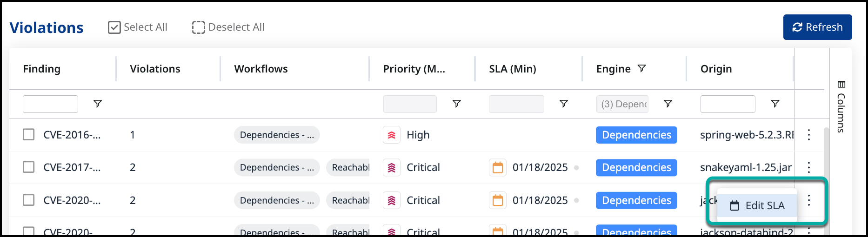
Task: Click Select All above the table
Action: 138,27
